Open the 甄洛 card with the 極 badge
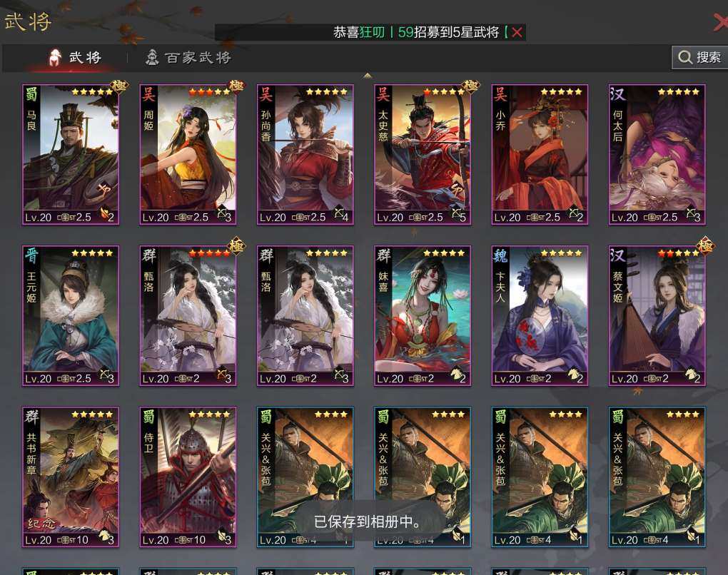This screenshot has height=575, width=728. (x=188, y=315)
